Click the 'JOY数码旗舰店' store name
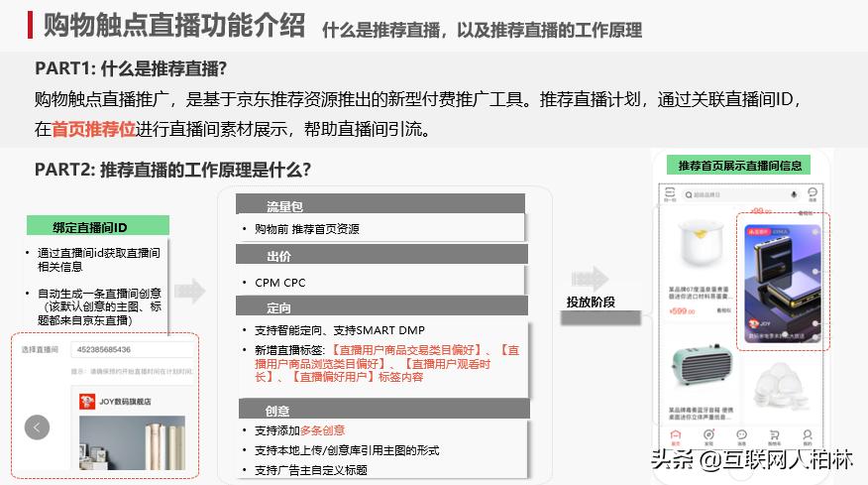The width and height of the screenshot is (868, 485). (125, 402)
